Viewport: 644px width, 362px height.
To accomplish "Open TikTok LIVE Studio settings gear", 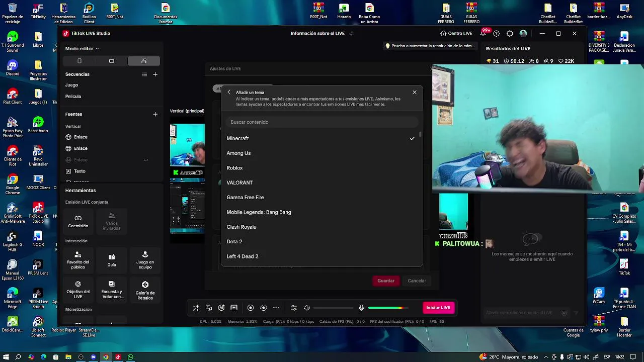I will (510, 34).
